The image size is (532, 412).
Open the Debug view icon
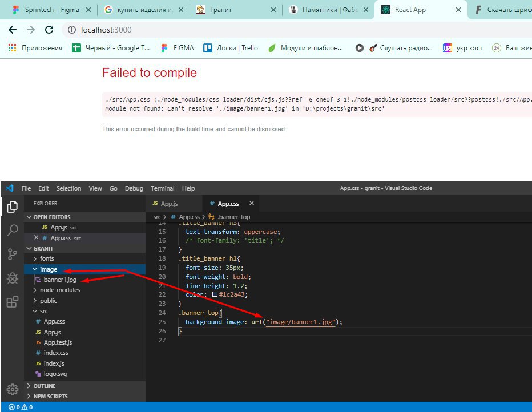coord(12,278)
